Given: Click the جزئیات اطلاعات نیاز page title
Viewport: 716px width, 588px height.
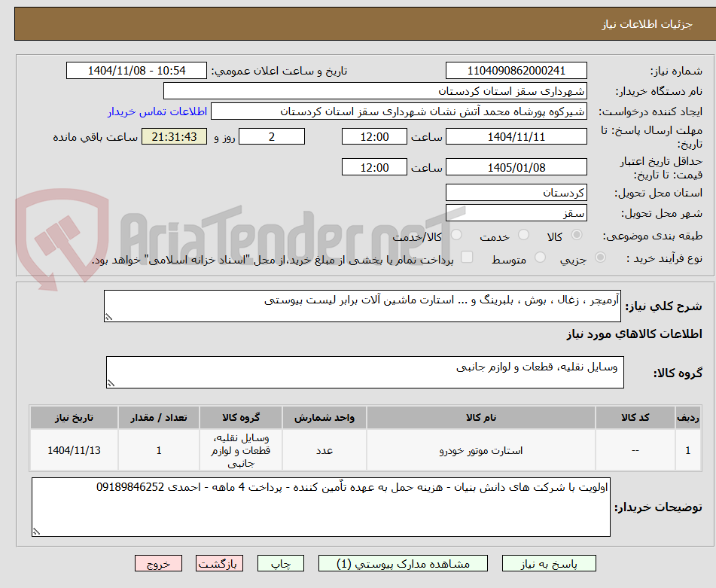Looking at the screenshot, I should [x=647, y=24].
